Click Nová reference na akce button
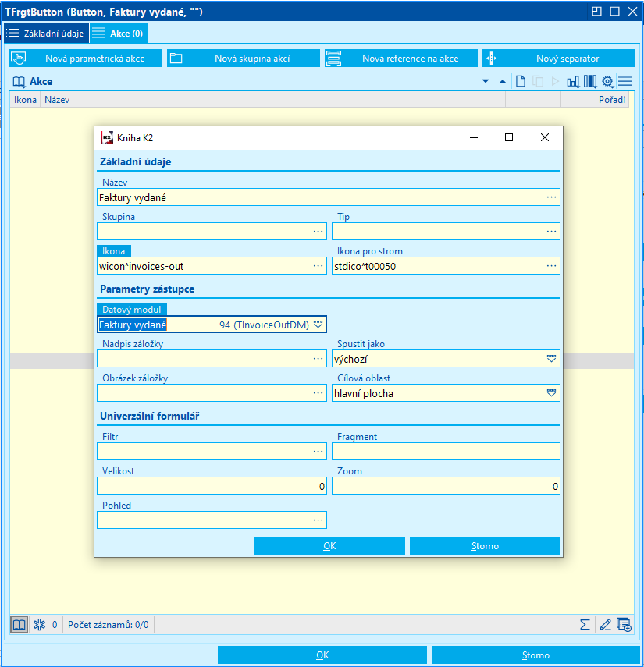644x667 pixels. pyautogui.click(x=401, y=59)
